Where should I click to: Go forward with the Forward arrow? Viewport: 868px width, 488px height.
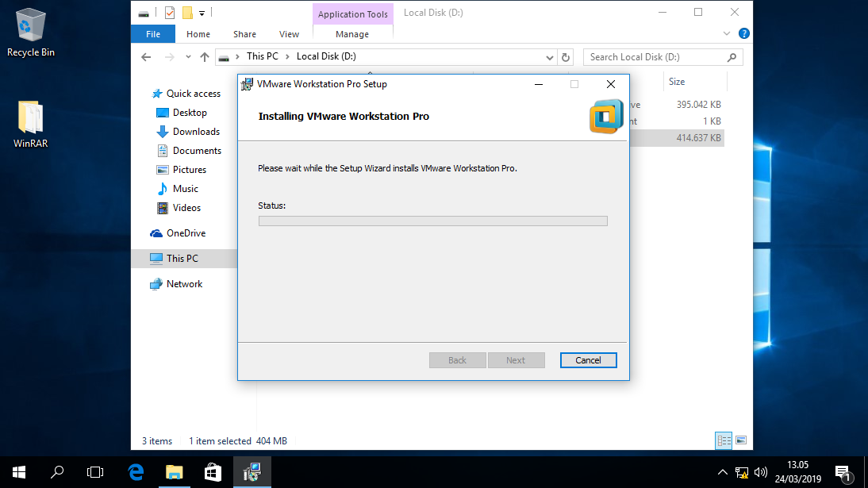pyautogui.click(x=169, y=57)
